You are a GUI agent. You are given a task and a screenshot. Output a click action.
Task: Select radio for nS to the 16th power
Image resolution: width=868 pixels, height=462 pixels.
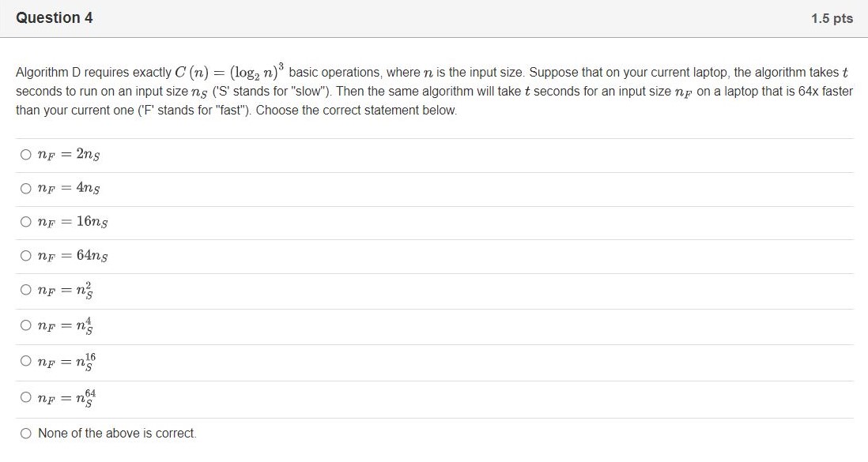coord(26,361)
